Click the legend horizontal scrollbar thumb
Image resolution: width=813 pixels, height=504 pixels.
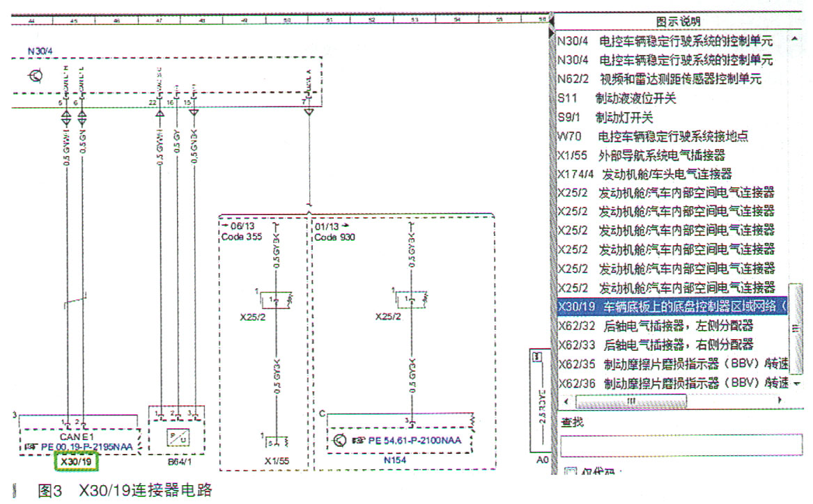[x=631, y=401]
